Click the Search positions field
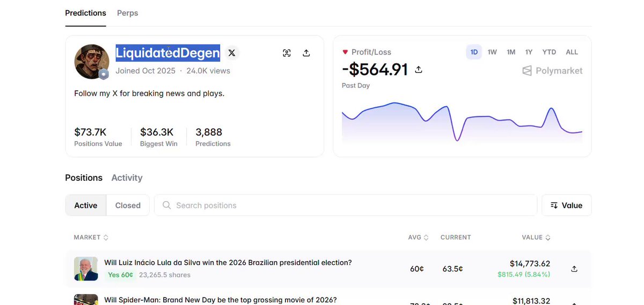 click(346, 205)
